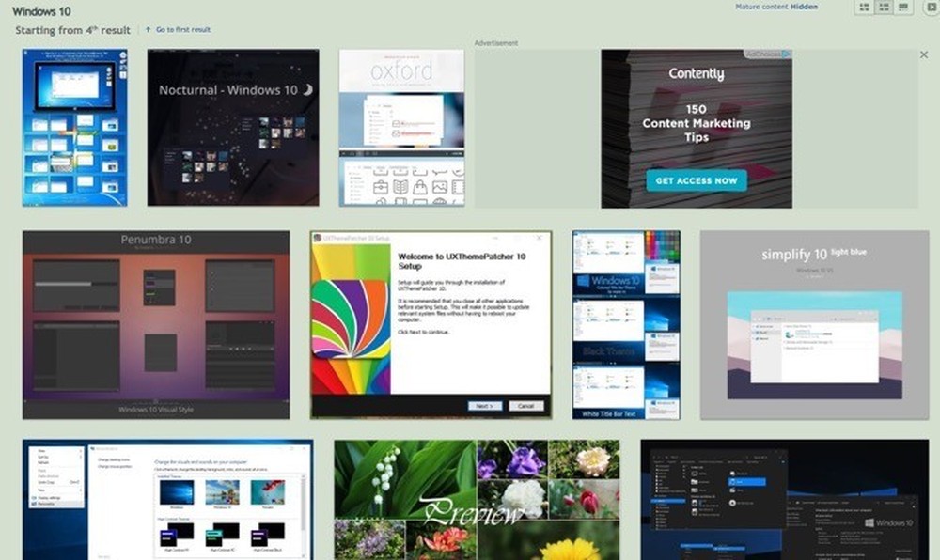
Task: Dismiss the Contently advertisement with its X
Action: (x=925, y=54)
